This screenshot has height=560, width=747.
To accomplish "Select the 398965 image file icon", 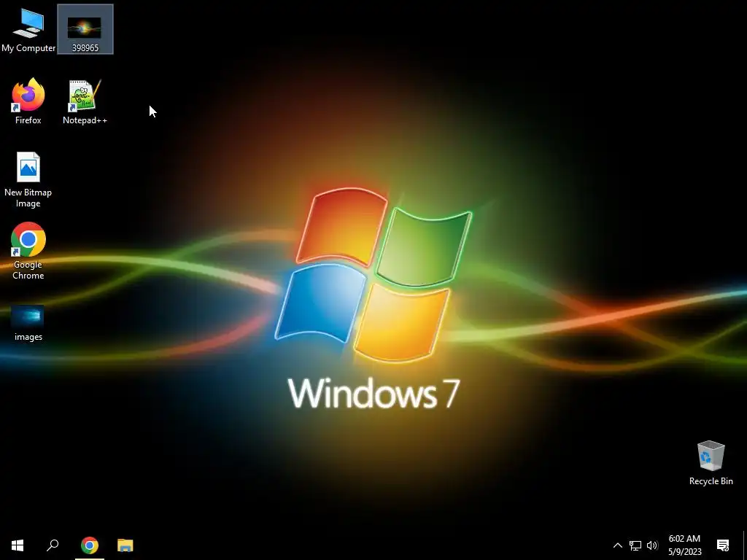I will [x=85, y=28].
